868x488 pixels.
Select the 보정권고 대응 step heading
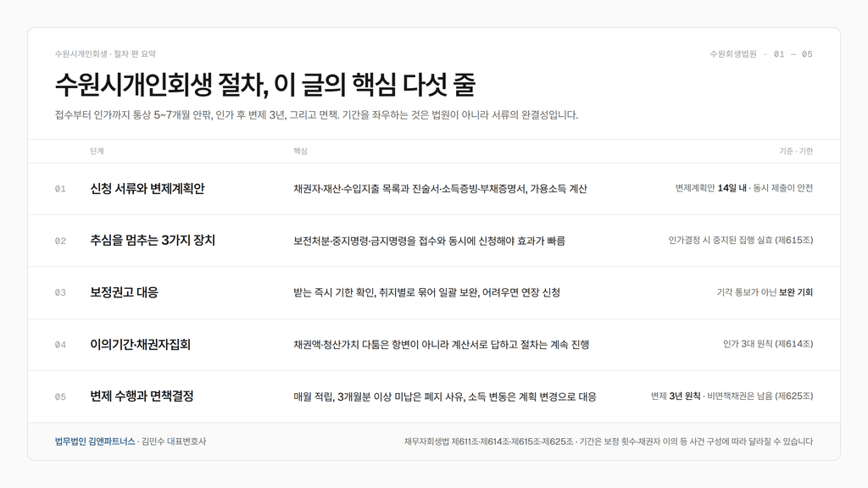[124, 292]
